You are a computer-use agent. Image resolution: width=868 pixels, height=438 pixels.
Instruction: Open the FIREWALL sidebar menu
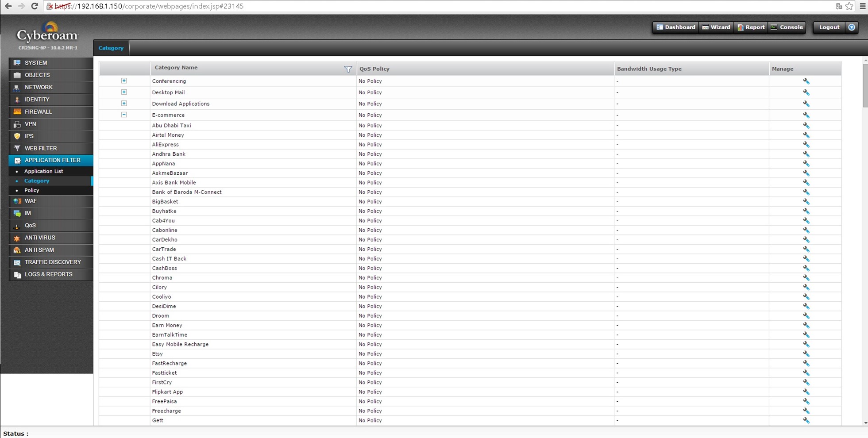[x=51, y=112]
